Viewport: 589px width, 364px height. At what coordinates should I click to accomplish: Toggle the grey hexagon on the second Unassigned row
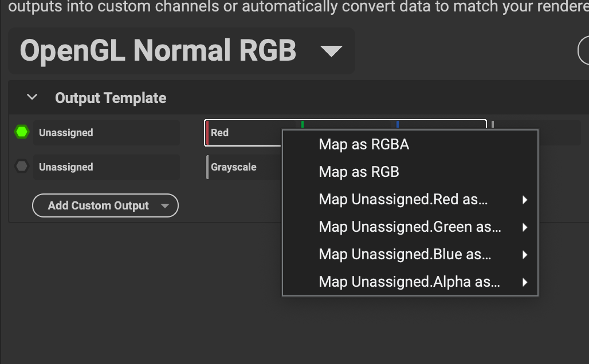(x=22, y=166)
